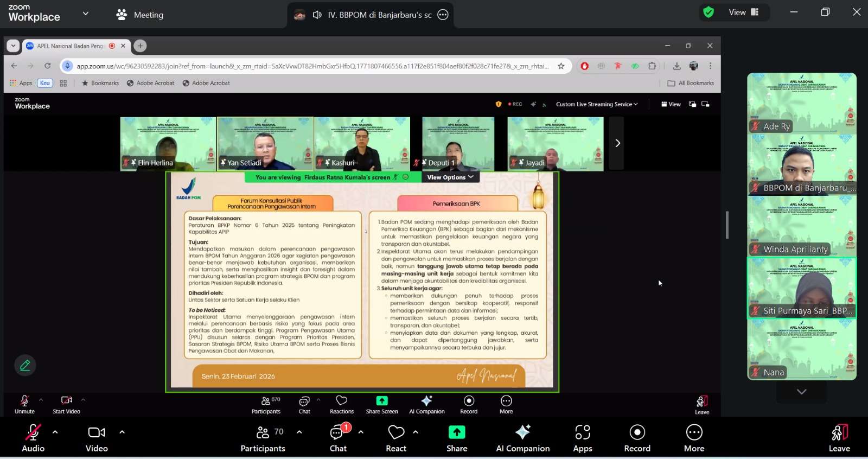The height and width of the screenshot is (459, 868).
Task: Open the Zoom Workplace dropdown menu
Action: [85, 14]
